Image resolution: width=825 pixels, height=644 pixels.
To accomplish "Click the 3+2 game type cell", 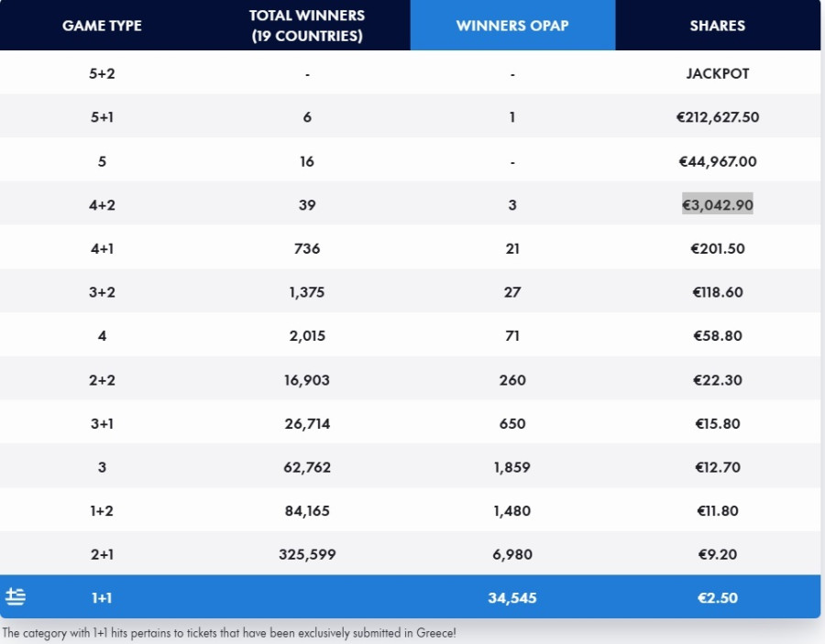I will [x=102, y=292].
